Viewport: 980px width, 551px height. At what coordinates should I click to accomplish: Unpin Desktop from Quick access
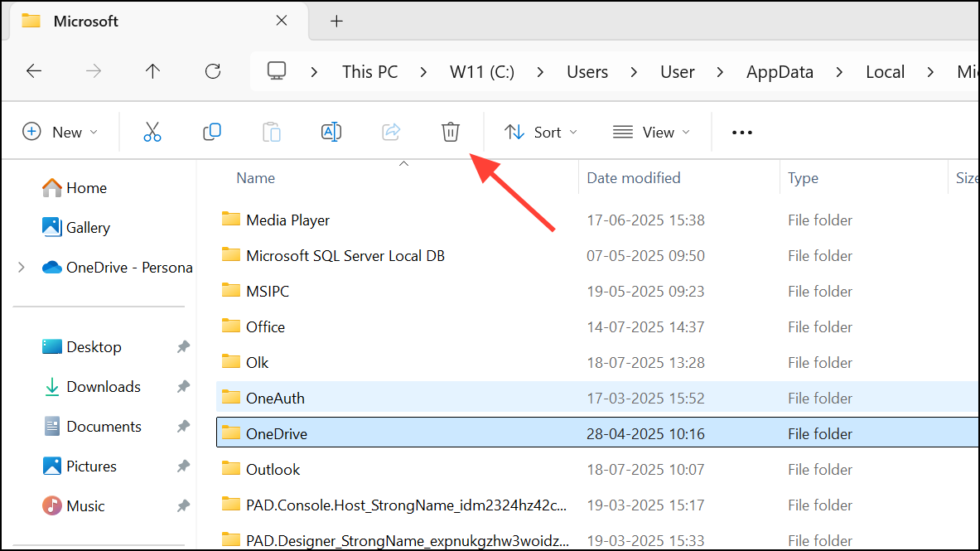point(182,346)
